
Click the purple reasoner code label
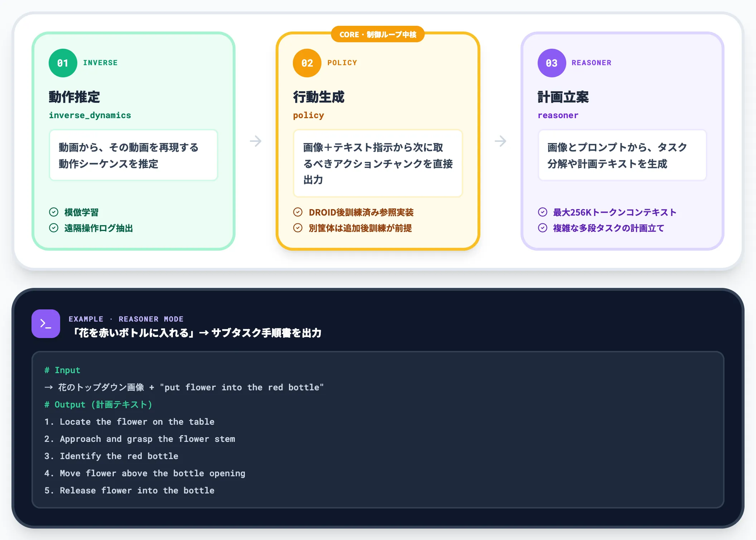click(558, 115)
